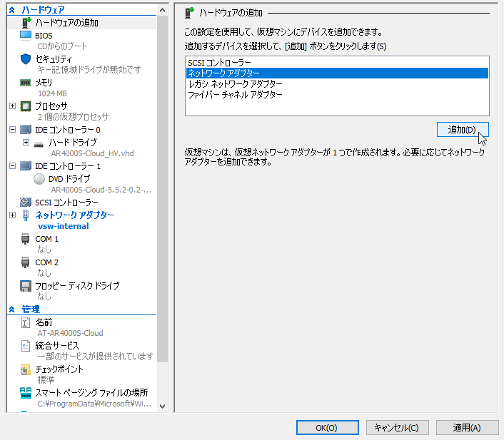
Task: Click the キャンセル(C) button
Action: point(398,428)
